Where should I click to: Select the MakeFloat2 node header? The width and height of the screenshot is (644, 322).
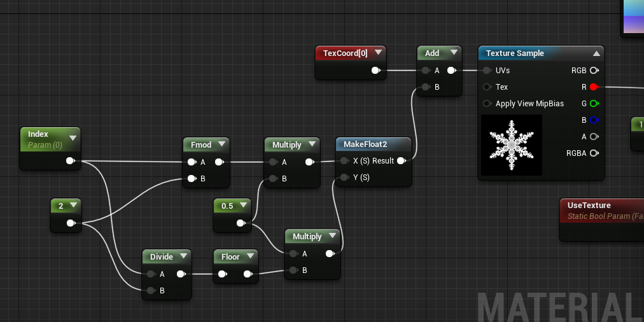click(x=374, y=144)
